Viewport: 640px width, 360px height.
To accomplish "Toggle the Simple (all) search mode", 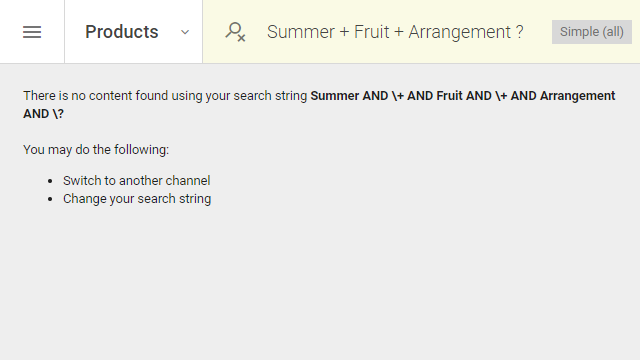I will [591, 32].
